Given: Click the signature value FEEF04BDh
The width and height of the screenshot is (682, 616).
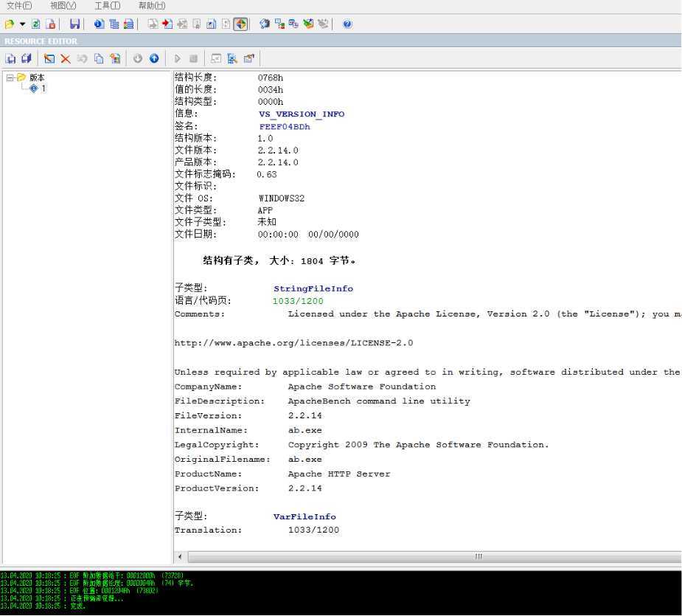Looking at the screenshot, I should click(285, 127).
